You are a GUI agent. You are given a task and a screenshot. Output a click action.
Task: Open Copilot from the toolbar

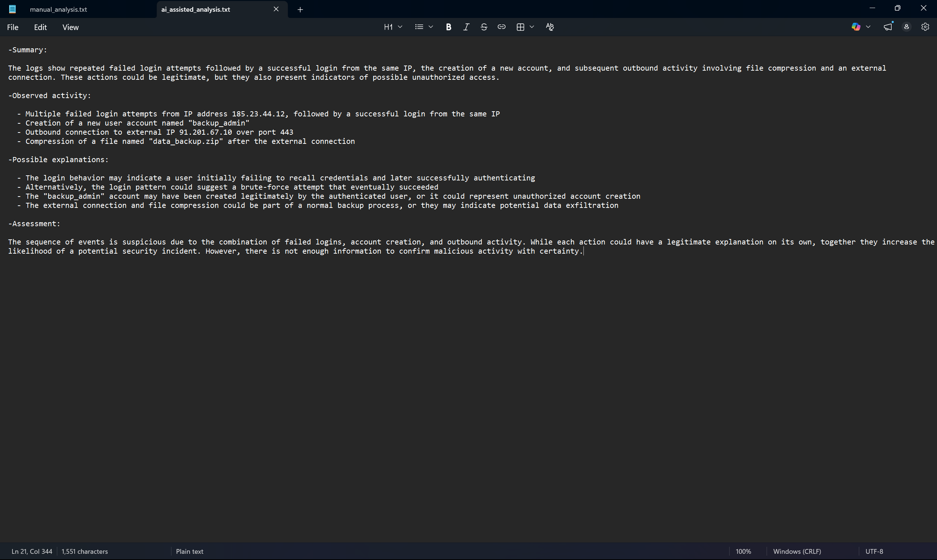[855, 27]
